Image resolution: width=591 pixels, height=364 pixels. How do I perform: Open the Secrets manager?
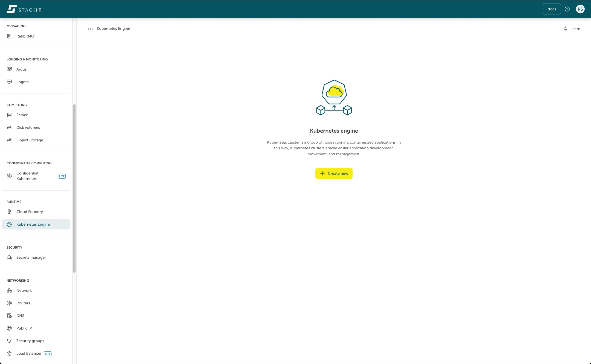click(x=31, y=257)
